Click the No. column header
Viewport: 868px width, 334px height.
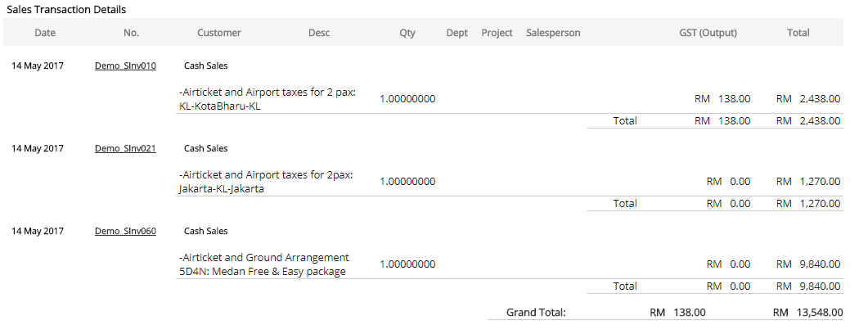pos(132,33)
